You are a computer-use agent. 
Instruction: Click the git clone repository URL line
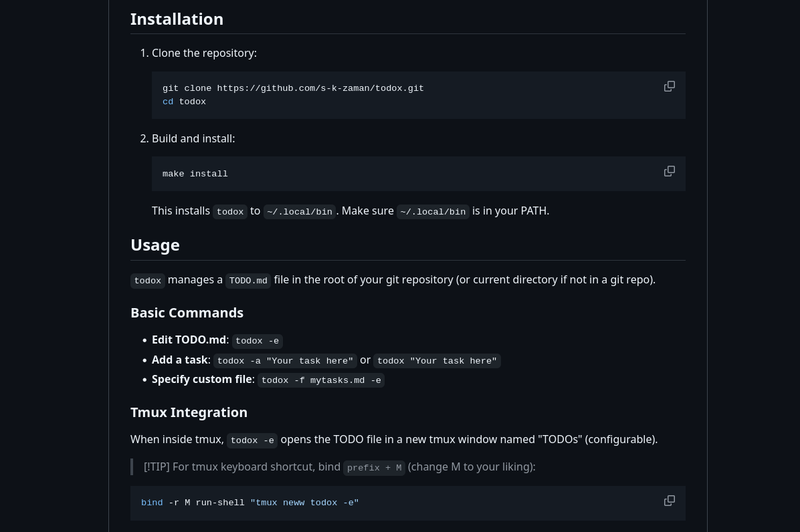coord(293,88)
